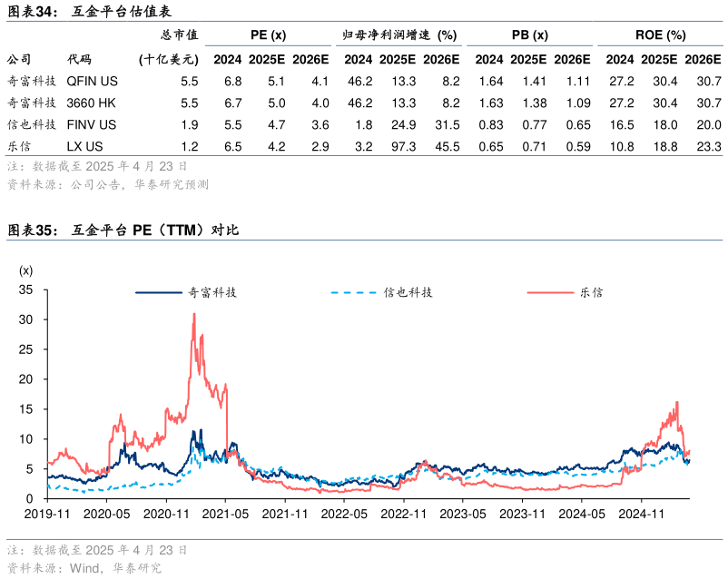Click the 2.9 PE 2026E value for LX US
The image size is (728, 579).
tap(320, 147)
